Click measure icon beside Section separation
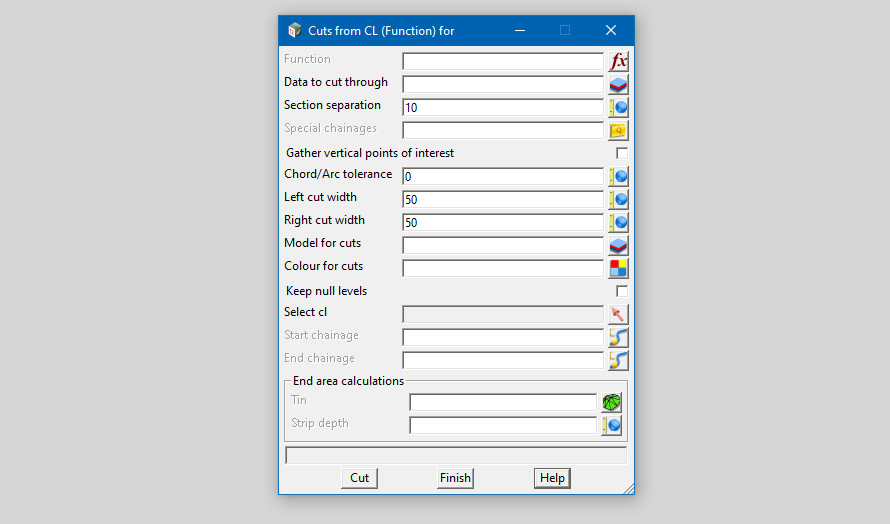This screenshot has width=890, height=524. (618, 107)
